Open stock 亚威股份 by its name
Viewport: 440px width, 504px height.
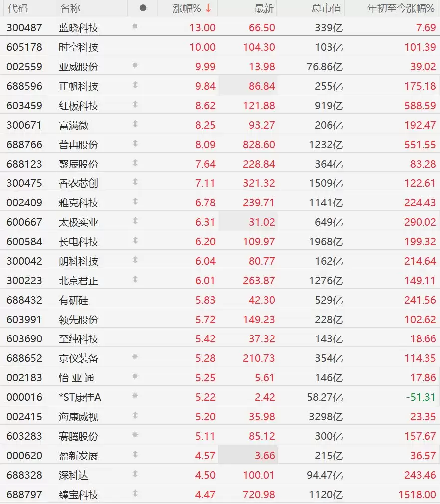(78, 67)
